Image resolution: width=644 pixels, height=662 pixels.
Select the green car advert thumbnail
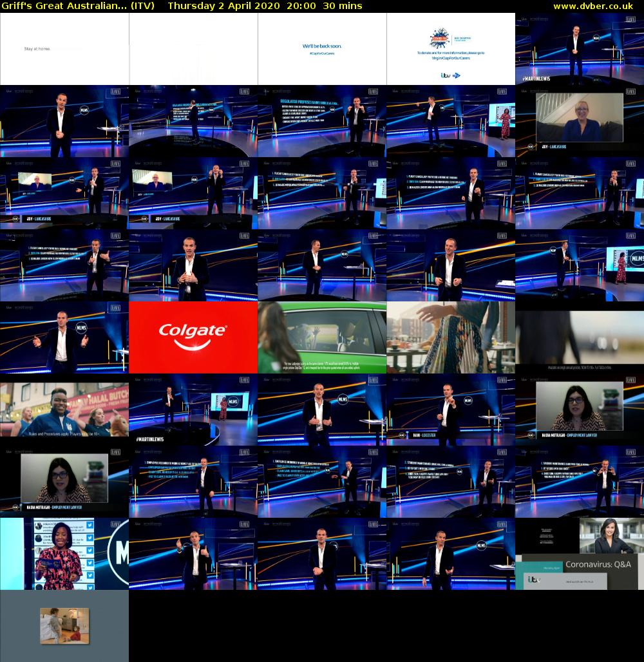322,337
